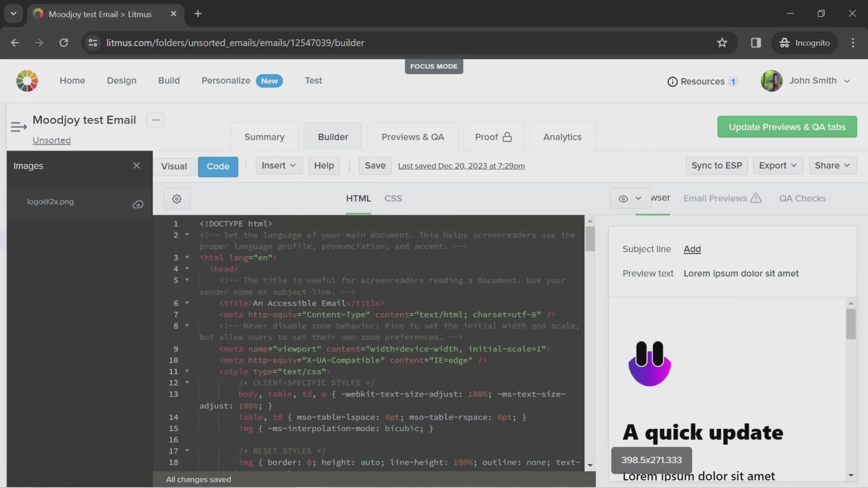Image resolution: width=868 pixels, height=488 pixels.
Task: Click the image upload icon for logo
Action: pos(138,204)
